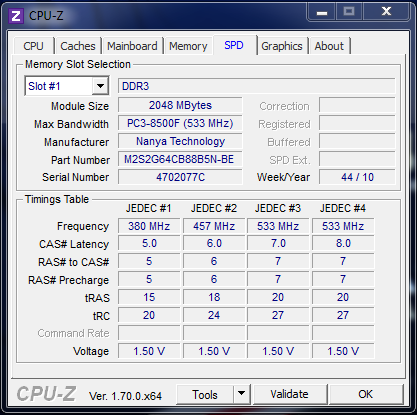417x415 pixels.
Task: Open the Tools dropdown arrow
Action: coord(242,394)
